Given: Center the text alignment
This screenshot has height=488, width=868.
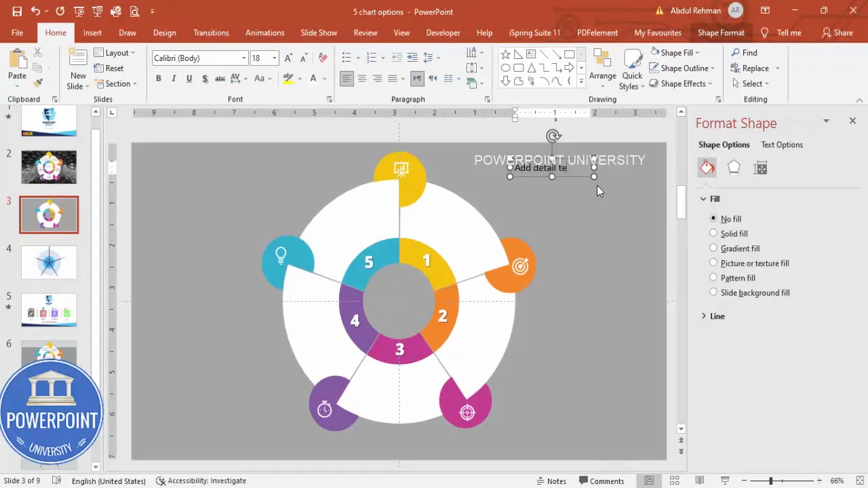Looking at the screenshot, I should tap(362, 79).
